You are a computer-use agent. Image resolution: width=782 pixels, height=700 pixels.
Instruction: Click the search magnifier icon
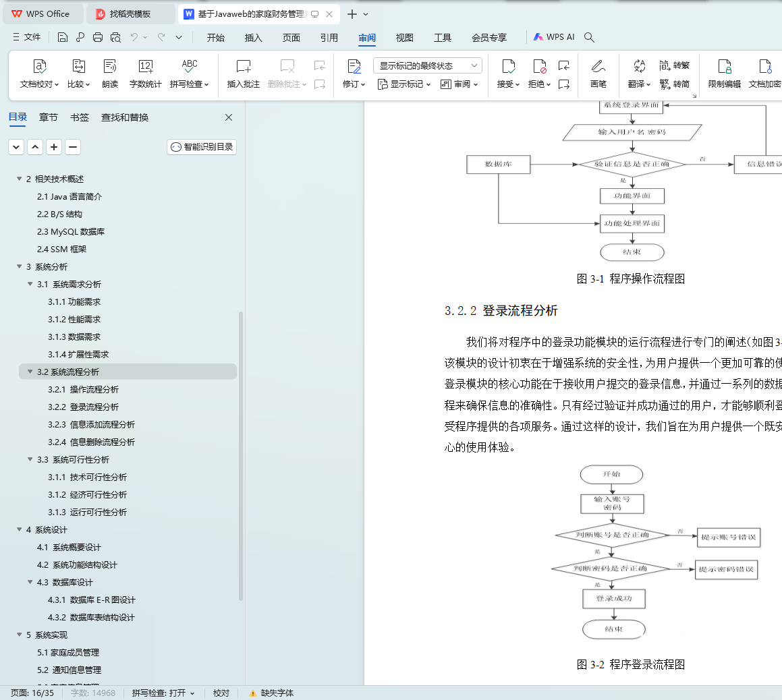pos(589,37)
